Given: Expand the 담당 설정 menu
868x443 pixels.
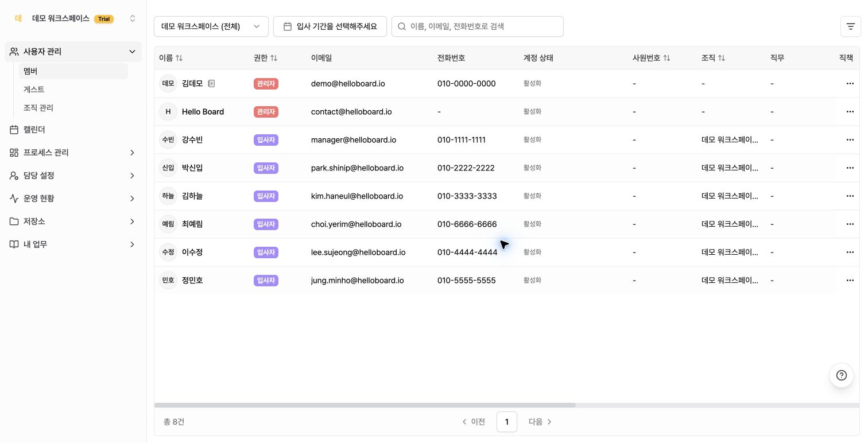Looking at the screenshot, I should [73, 176].
